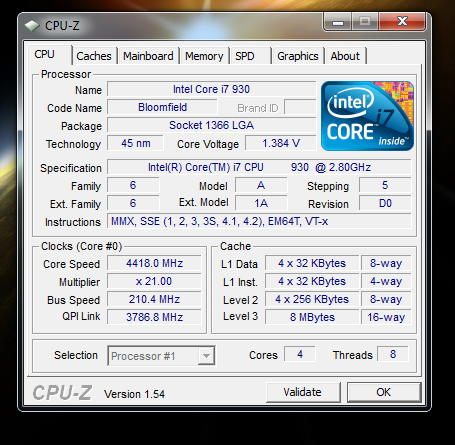Click the Ext. Model value 1A
This screenshot has height=445, width=455.
[261, 203]
